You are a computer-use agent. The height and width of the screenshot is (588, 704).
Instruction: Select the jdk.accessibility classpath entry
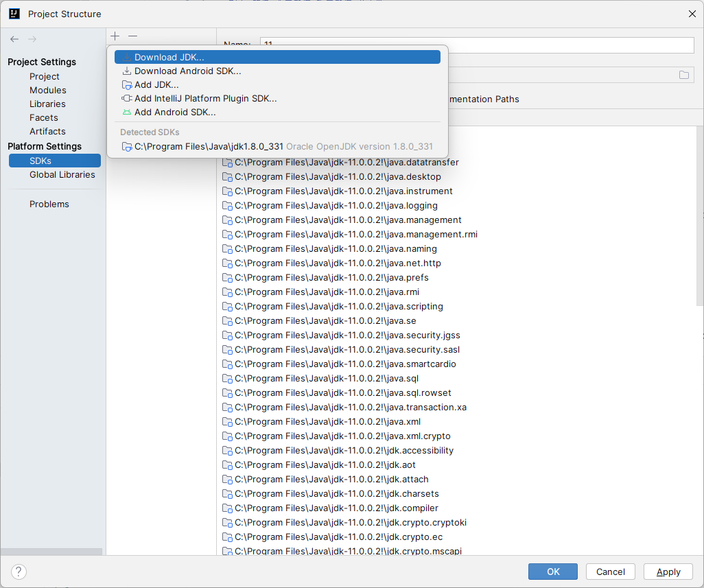[x=338, y=450]
